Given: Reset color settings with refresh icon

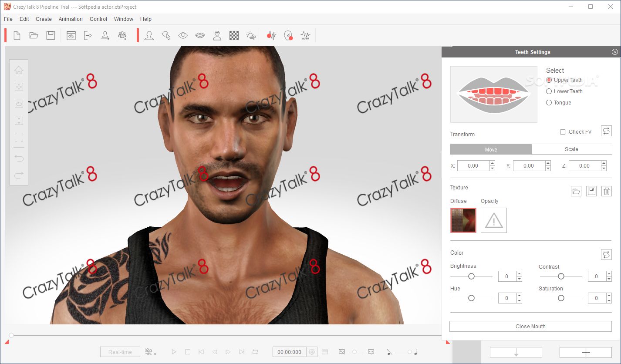Looking at the screenshot, I should coord(606,255).
